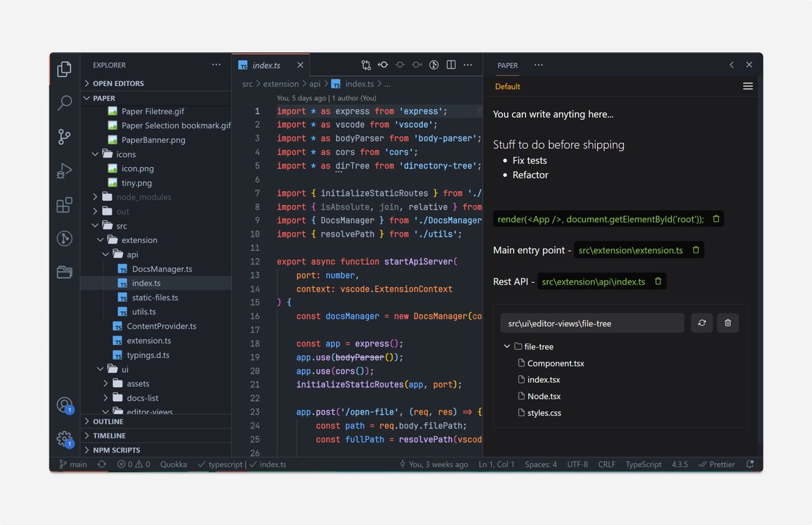Click the sync changes icon in status bar
Viewport: 812px width, 525px height.
point(101,464)
